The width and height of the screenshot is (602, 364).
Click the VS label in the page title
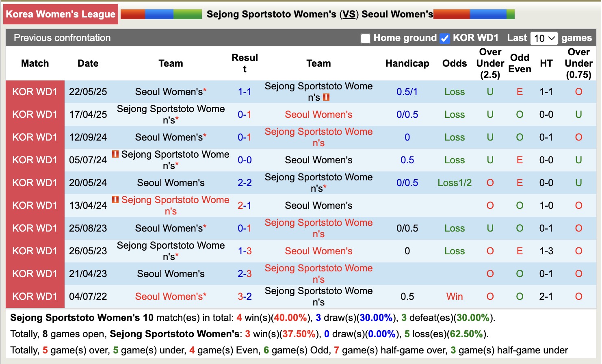349,13
